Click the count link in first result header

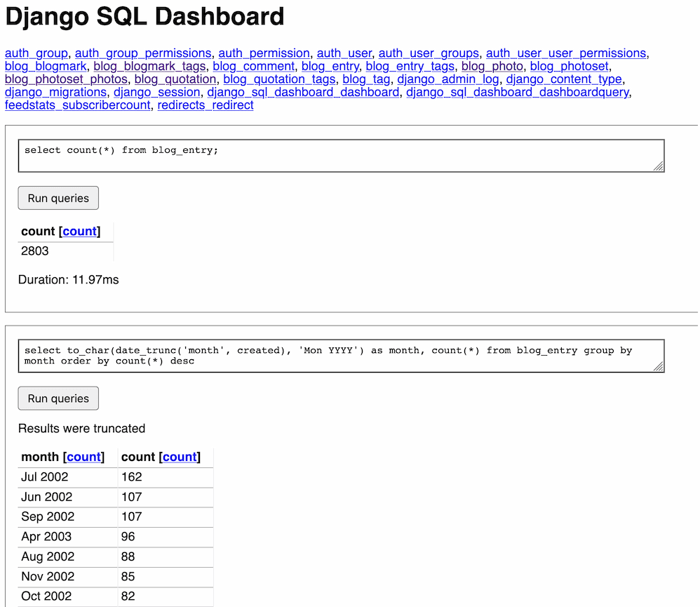(79, 232)
